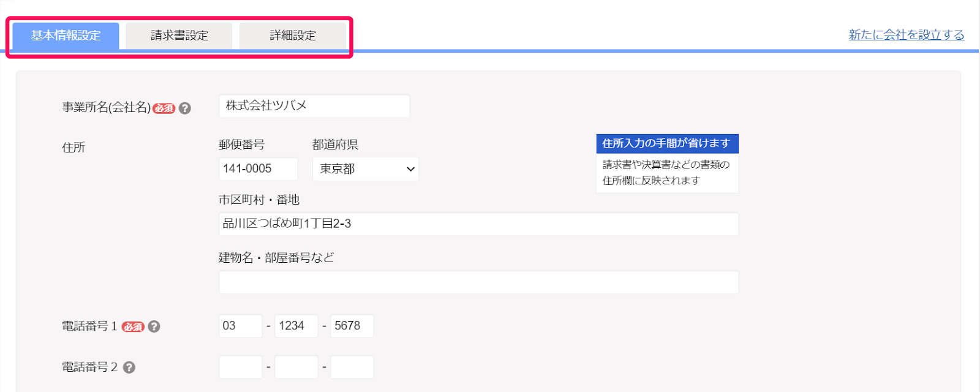Click the help icon beside 電話番号２
980x392 pixels.
click(x=129, y=367)
